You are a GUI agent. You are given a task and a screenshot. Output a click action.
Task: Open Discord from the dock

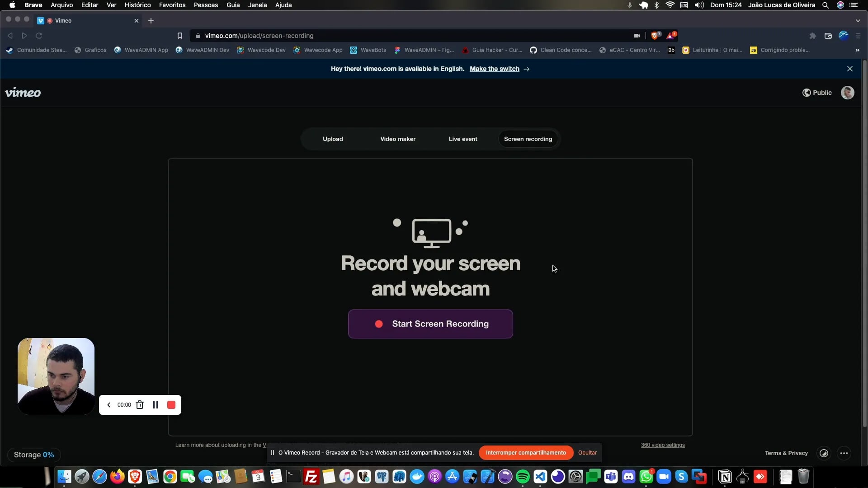click(628, 477)
